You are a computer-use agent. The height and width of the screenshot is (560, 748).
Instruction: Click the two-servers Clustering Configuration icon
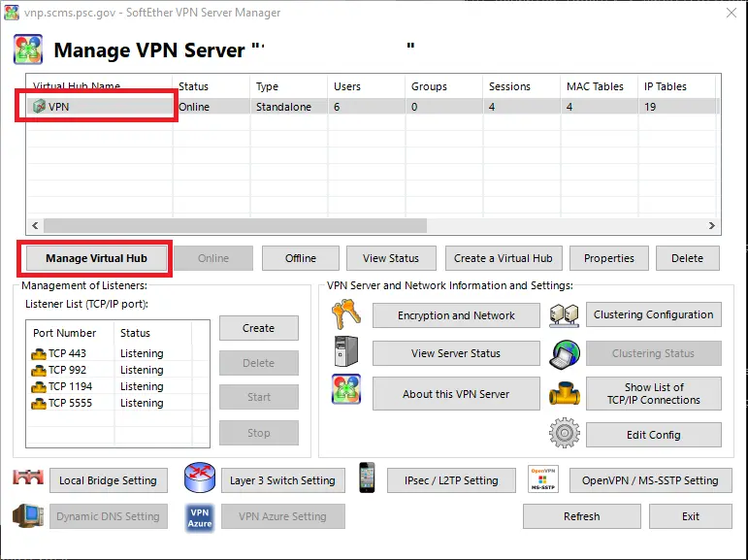(x=564, y=315)
